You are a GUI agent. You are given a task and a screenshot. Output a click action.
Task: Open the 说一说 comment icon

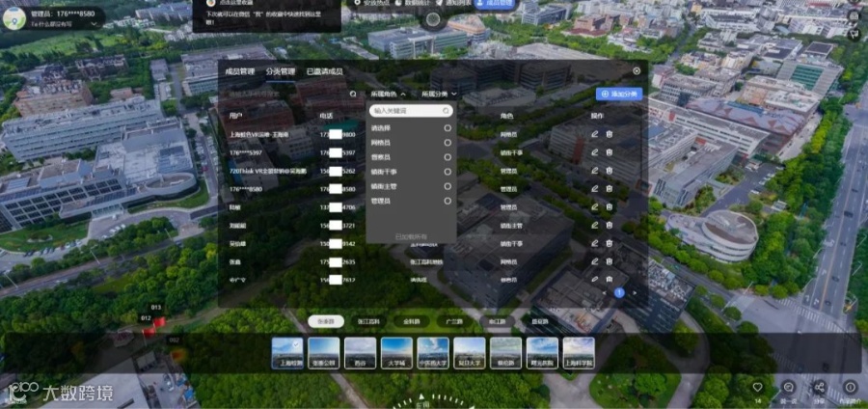788,387
